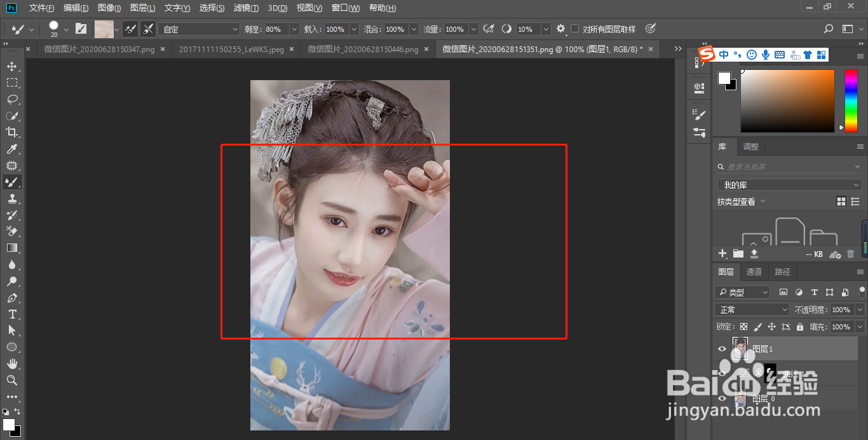Select the Rectangular Marquee tool
Viewport: 868px width, 440px height.
11,83
